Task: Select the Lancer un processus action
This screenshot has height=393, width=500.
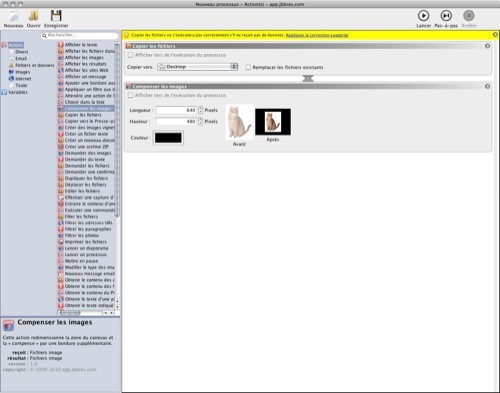Action: click(86, 254)
